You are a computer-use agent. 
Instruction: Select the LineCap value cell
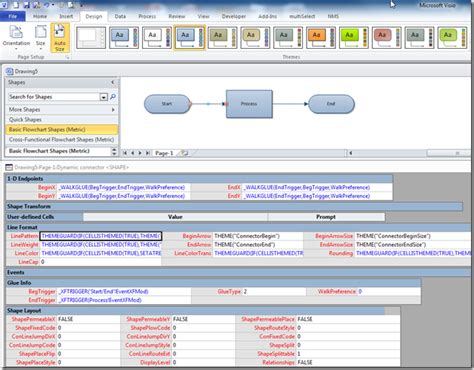pyautogui.click(x=101, y=262)
